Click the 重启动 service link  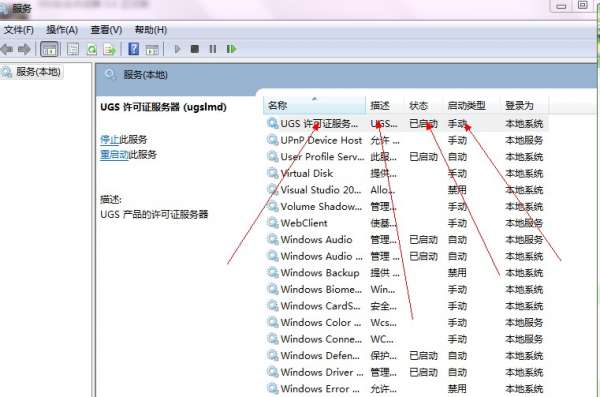pos(114,155)
